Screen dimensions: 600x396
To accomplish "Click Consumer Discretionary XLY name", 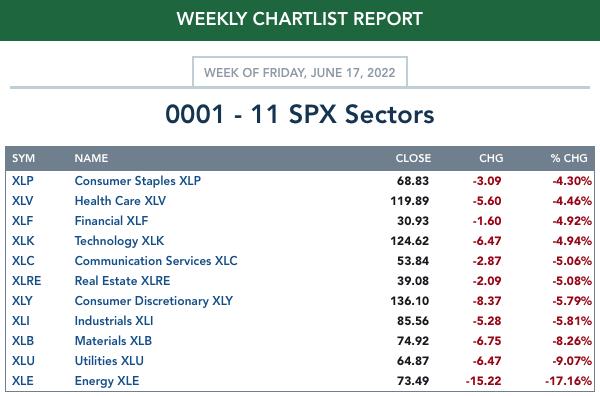I will coord(154,301).
